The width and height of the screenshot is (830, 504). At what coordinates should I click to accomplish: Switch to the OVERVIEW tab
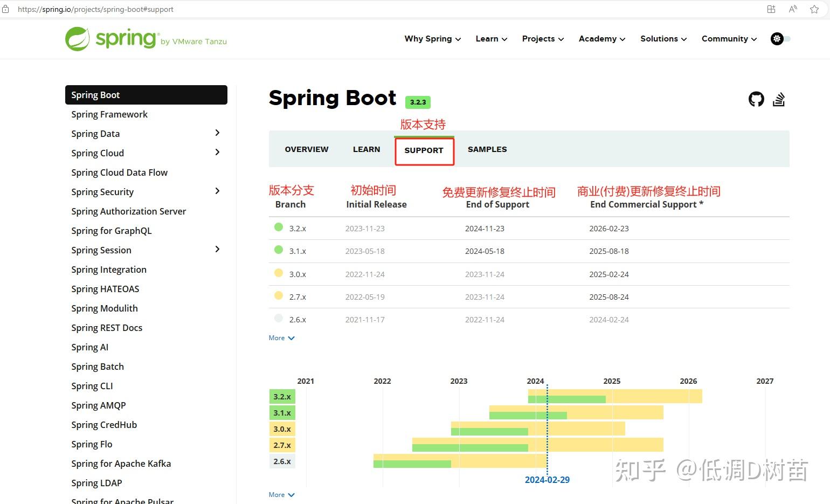(x=306, y=149)
